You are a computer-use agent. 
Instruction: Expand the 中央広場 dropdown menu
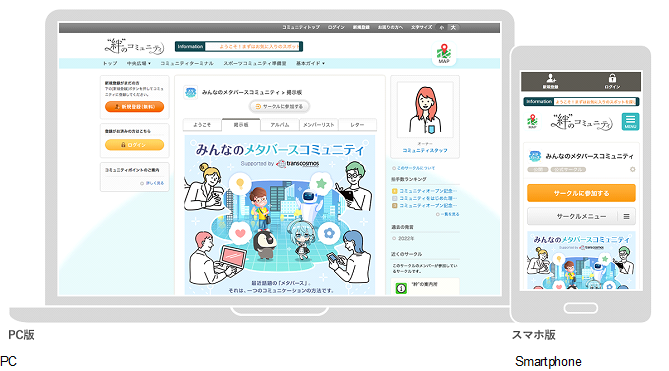pyautogui.click(x=139, y=64)
